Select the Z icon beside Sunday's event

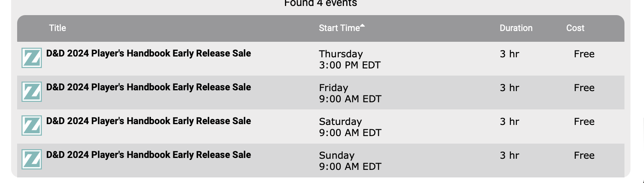[31, 160]
